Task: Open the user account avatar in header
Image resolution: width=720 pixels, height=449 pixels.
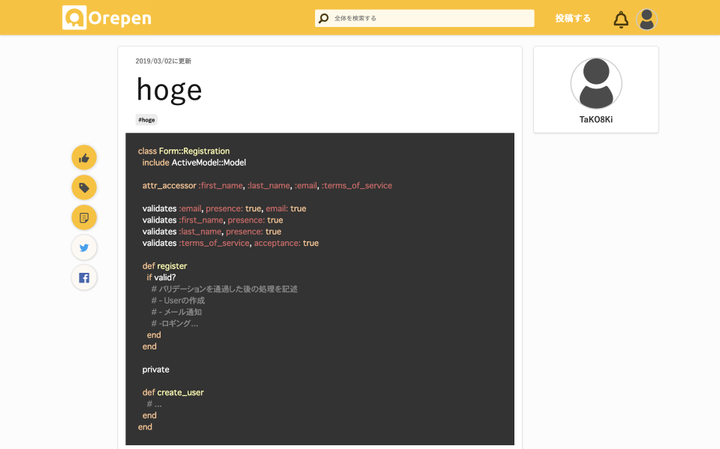Action: point(647,19)
